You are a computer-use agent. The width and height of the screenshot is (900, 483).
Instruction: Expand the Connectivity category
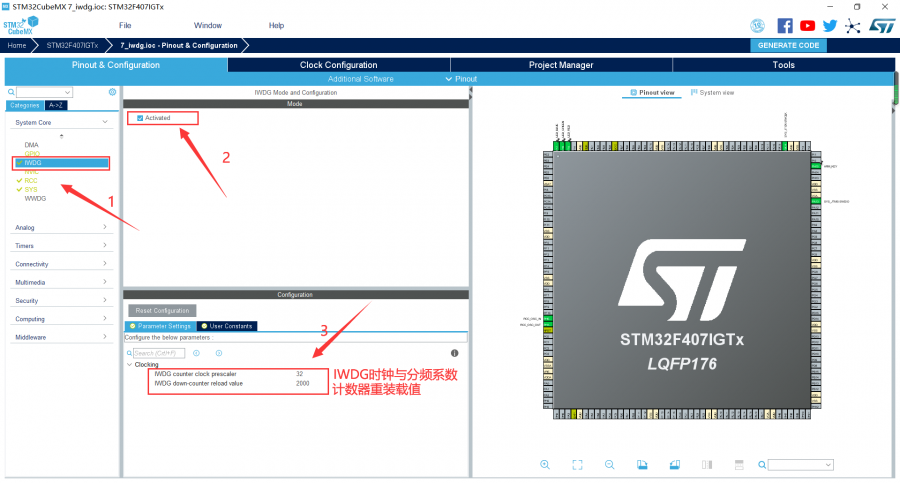[x=61, y=264]
